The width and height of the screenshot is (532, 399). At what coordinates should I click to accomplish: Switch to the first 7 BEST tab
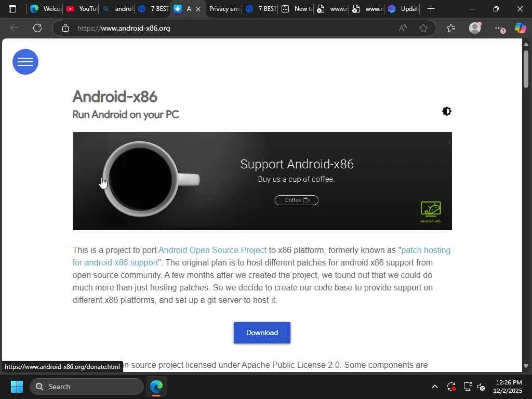point(153,9)
